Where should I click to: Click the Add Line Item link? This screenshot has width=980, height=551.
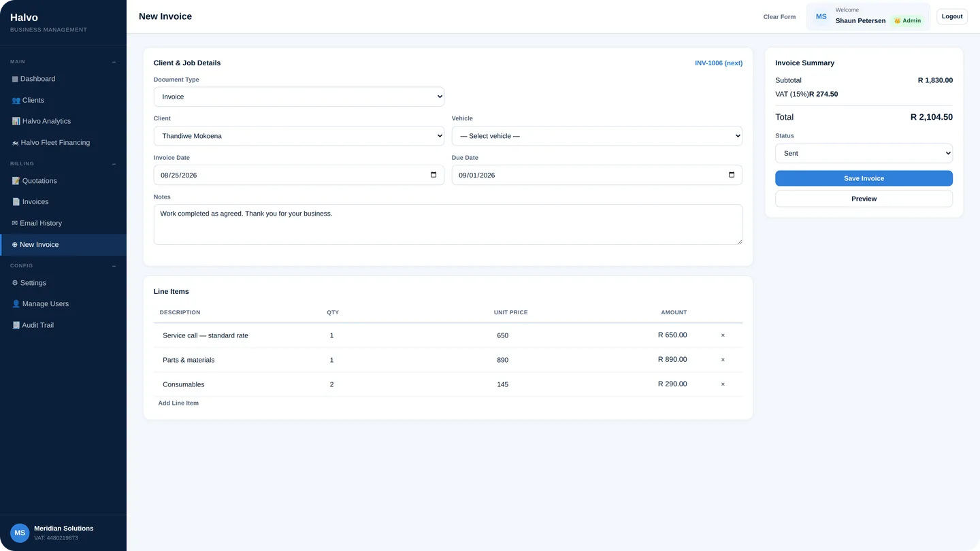pos(178,403)
